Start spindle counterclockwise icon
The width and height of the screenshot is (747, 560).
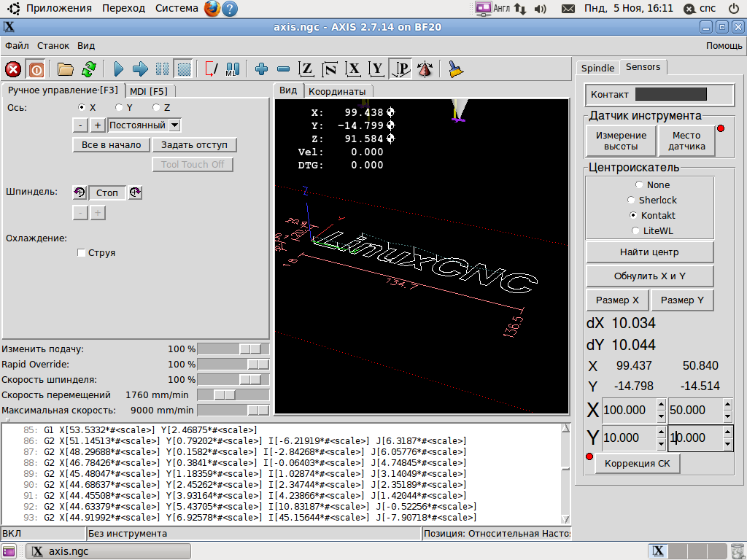point(80,192)
